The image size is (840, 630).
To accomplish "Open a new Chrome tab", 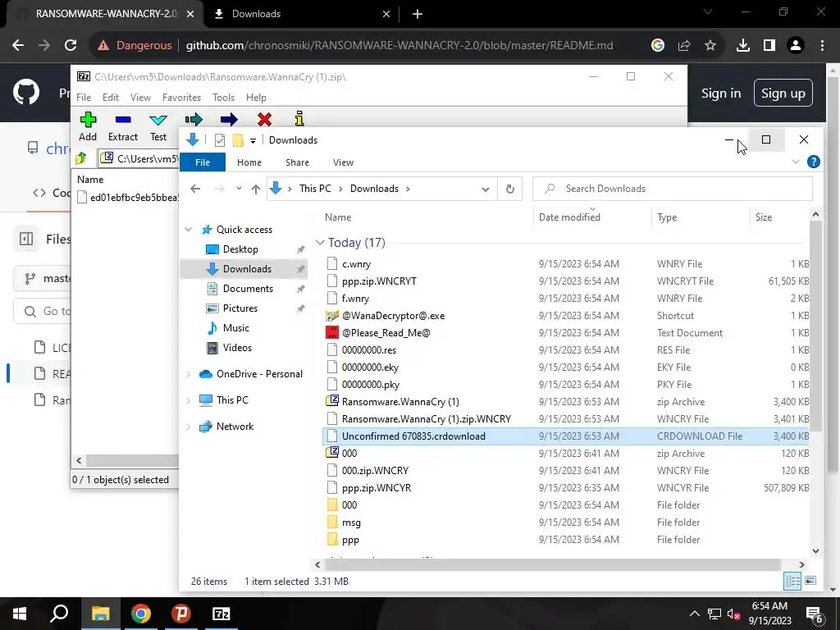I will pos(418,14).
